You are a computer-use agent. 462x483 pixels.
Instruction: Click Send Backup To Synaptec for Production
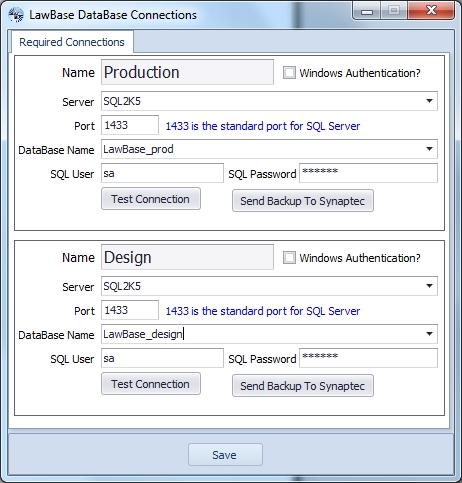click(x=303, y=201)
